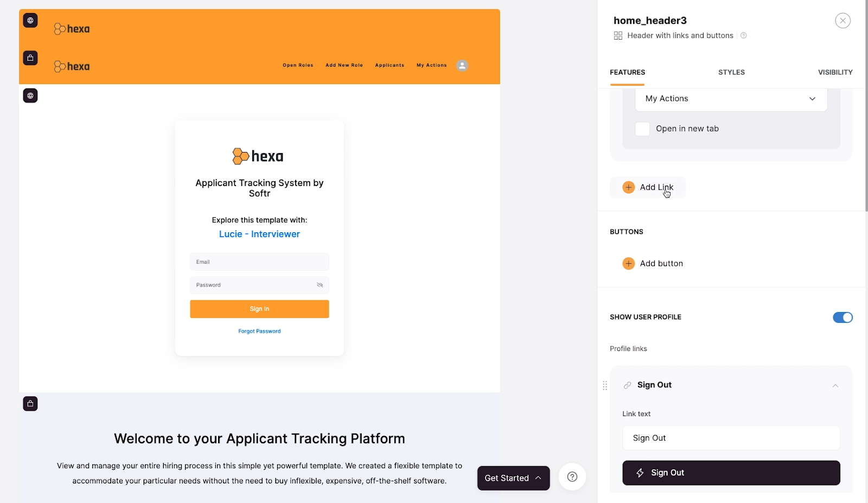Switch to the Visibility tab

[x=835, y=72]
